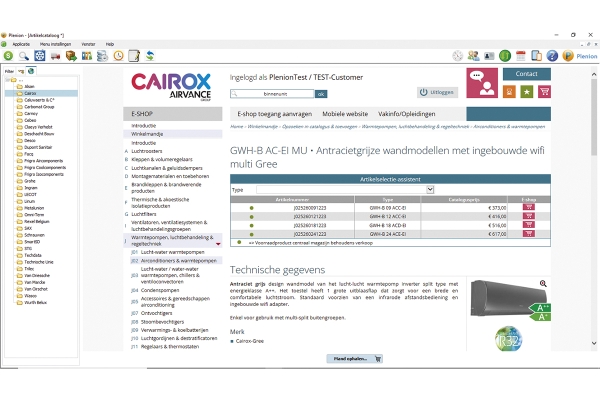600x400 pixels.
Task: Click the Contact button
Action: point(527,74)
